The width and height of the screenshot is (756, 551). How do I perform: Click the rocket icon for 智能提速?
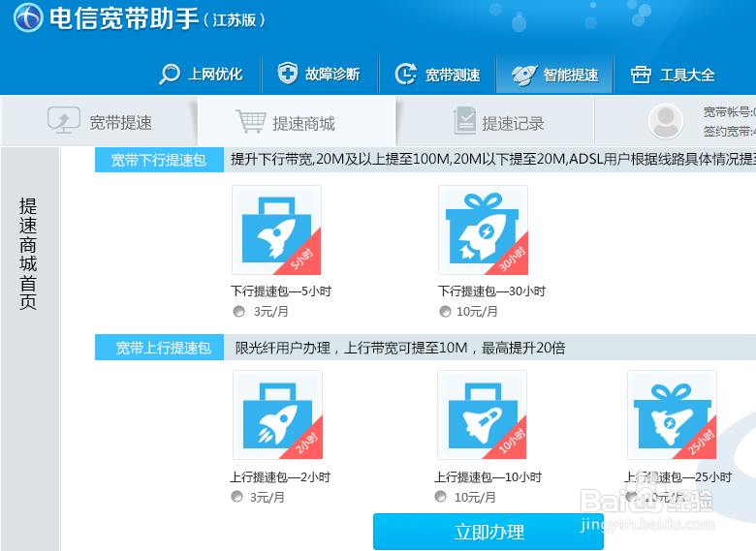coord(524,75)
